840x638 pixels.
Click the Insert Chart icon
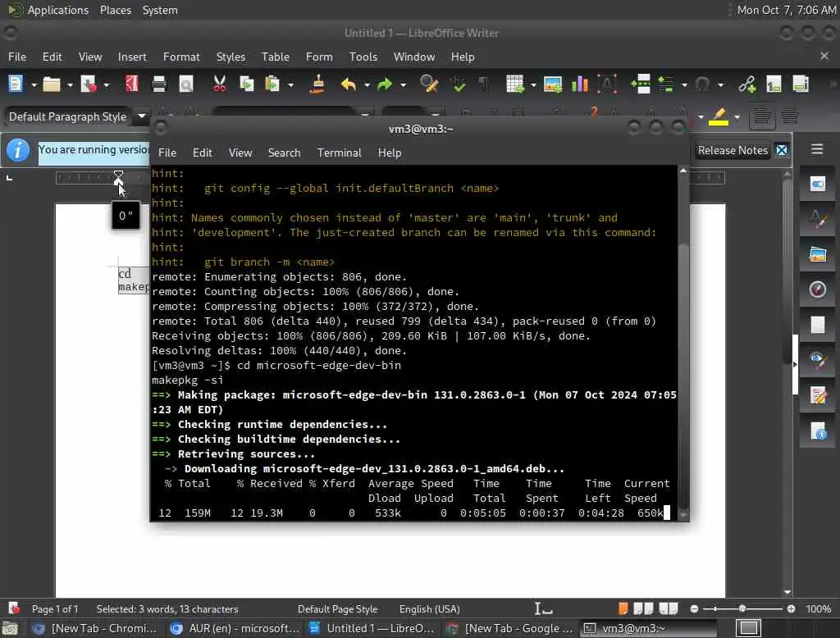(580, 84)
